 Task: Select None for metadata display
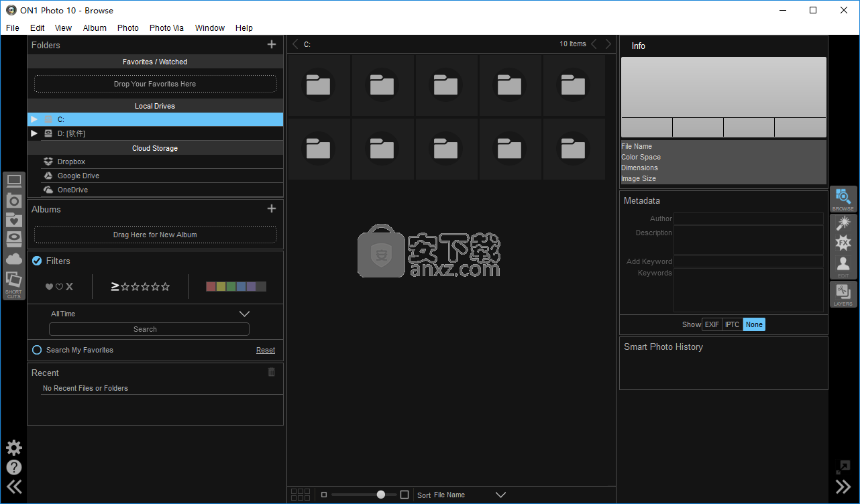point(754,324)
